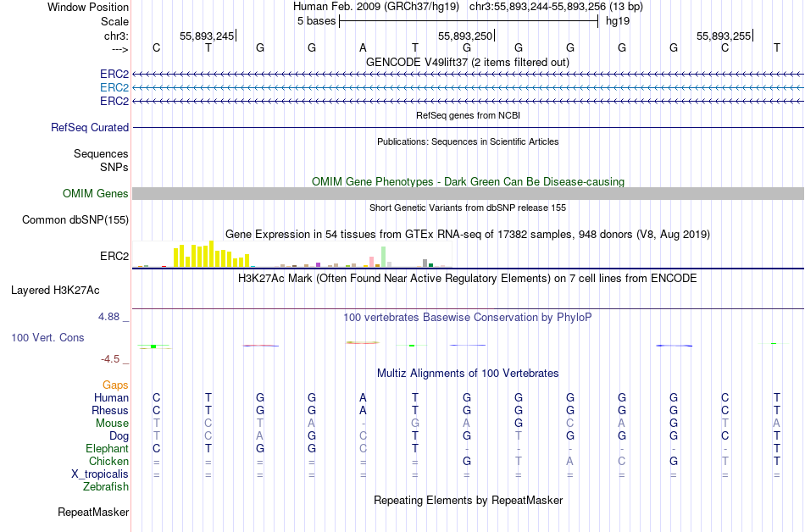The width and height of the screenshot is (805, 532).
Task: Click the Basewise Conservation by PhyloP title
Action: coord(468,318)
